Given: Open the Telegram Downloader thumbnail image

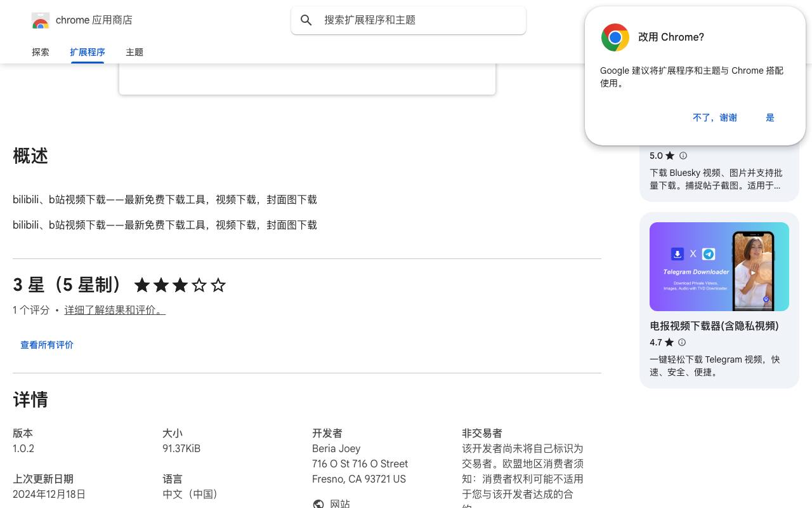Looking at the screenshot, I should pos(719,267).
